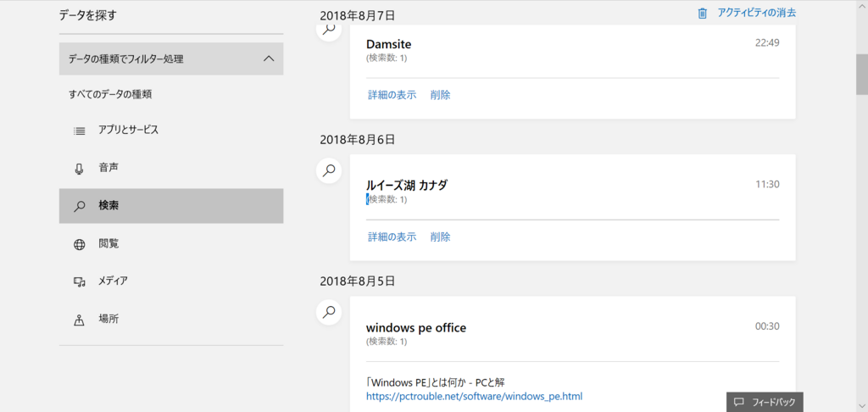
Task: Click the 「Windows PE」とは何か result title
Action: pos(436,382)
